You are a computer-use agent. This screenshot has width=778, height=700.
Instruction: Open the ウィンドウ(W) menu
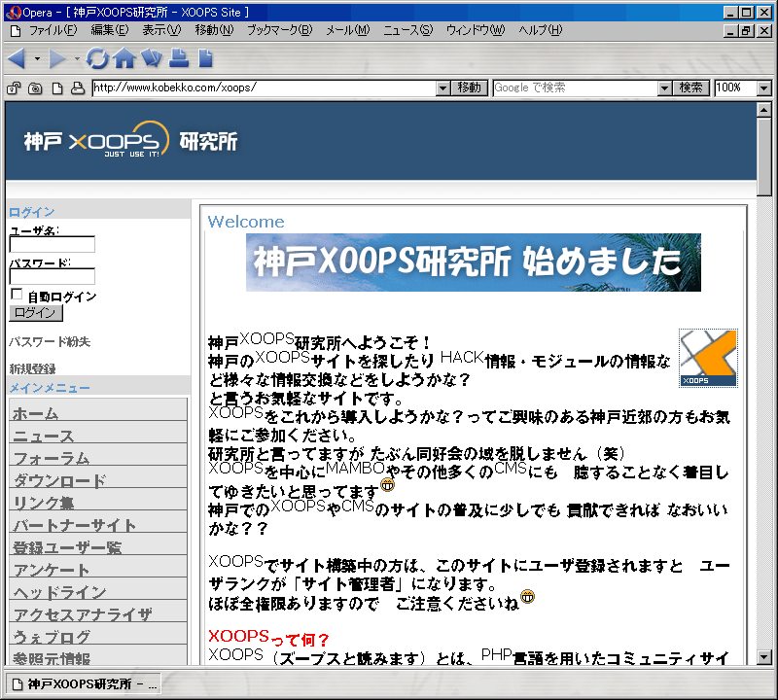tap(476, 31)
